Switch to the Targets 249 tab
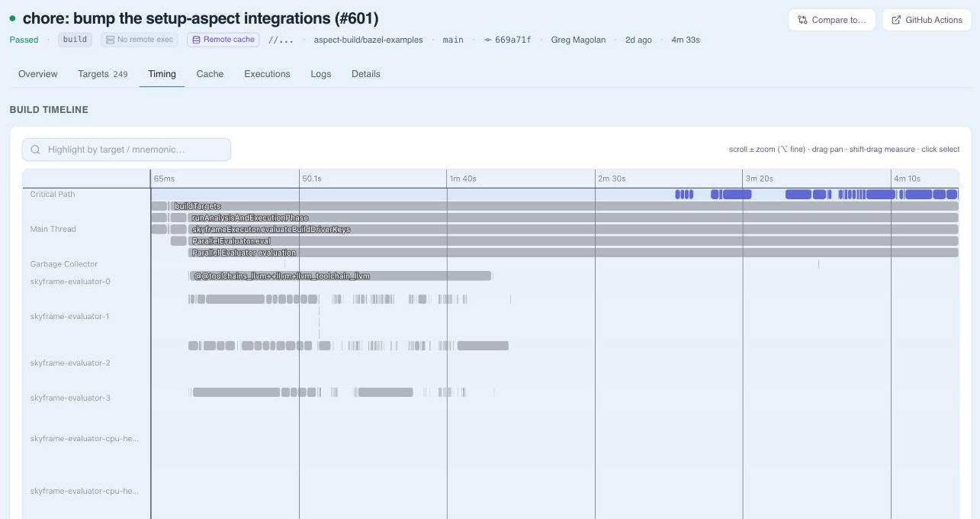 pos(103,74)
